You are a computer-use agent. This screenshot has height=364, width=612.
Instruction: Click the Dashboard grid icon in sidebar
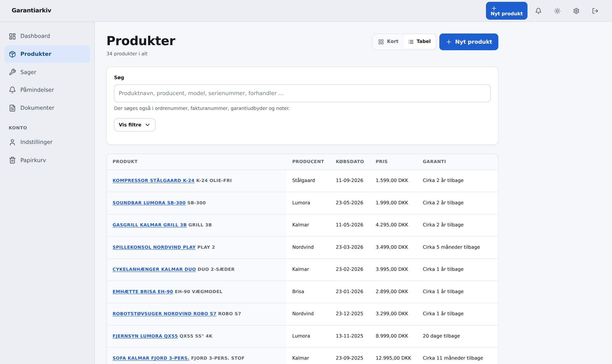12,36
